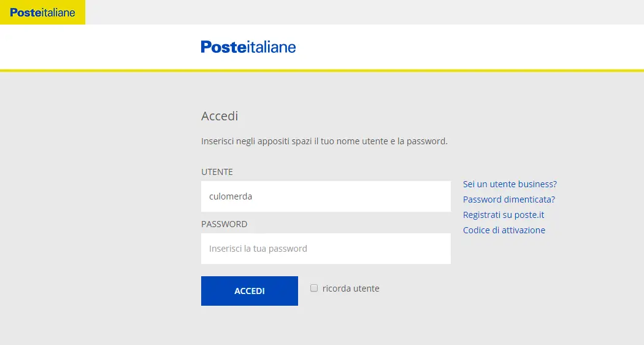Click the instruction sentence under Accedi heading
Image resolution: width=644 pixels, height=345 pixels.
coord(324,141)
